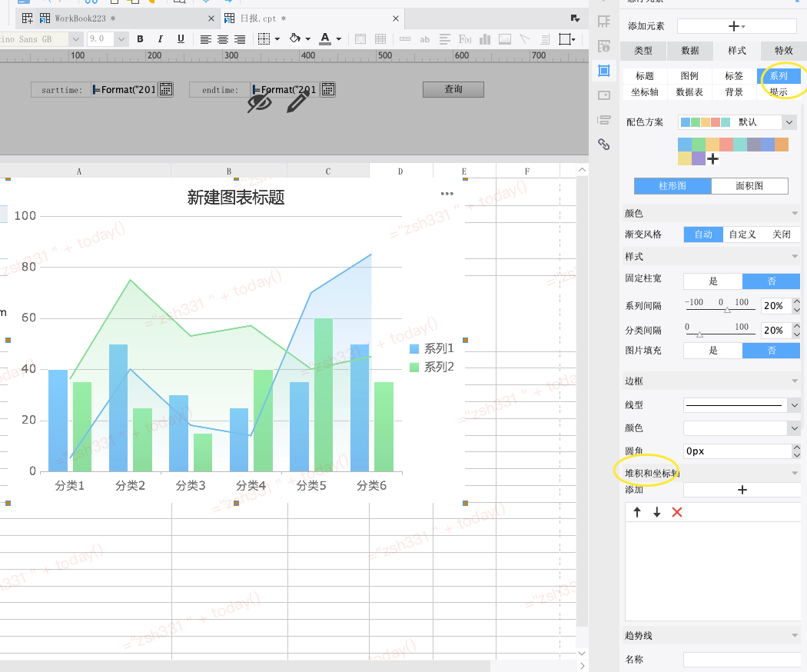The image size is (807, 672).
Task: Click the hidden eye icon in parameter pane
Action: point(260,102)
